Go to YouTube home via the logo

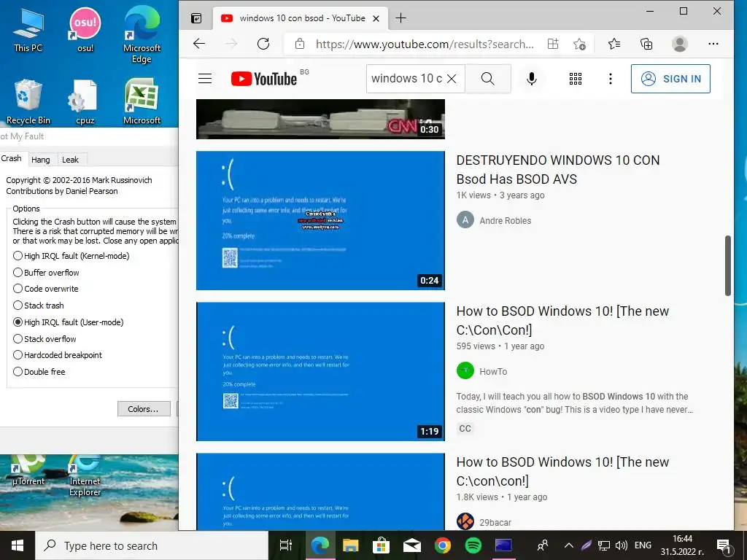pos(264,79)
